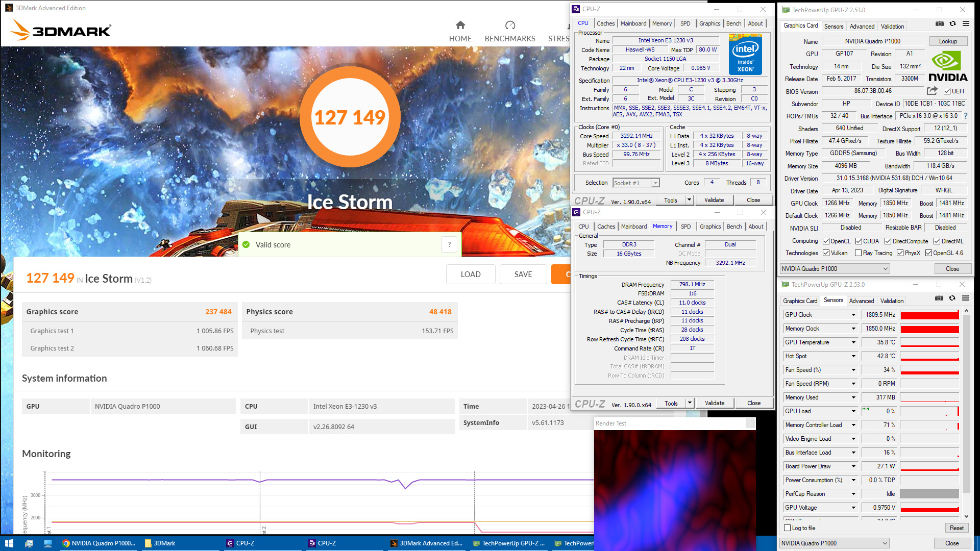Click the BIOS export share icon

click(x=932, y=91)
